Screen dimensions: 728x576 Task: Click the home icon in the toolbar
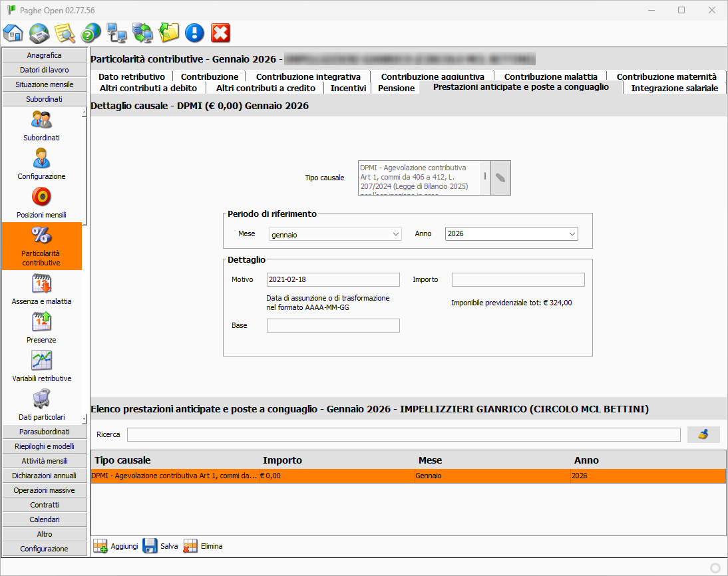(x=13, y=33)
